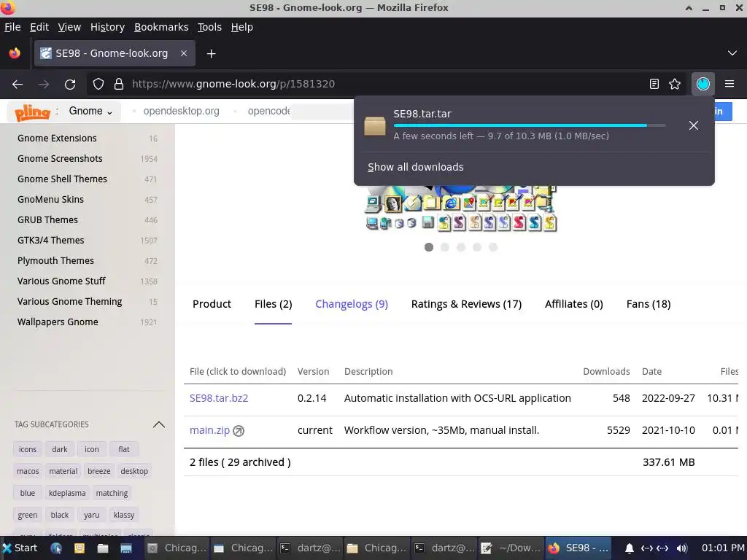Select the fifth screenshot carousel dot

click(493, 247)
